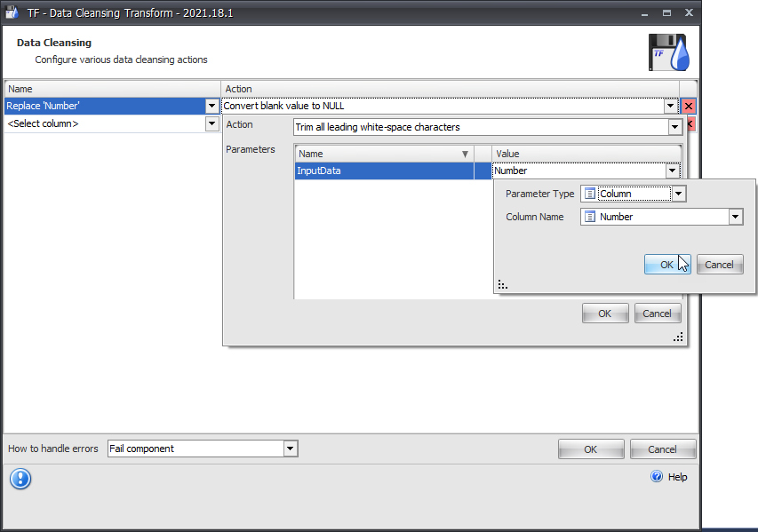Delete the 'Convert blank value to NULL' action
Screen dimensions: 758x532
(x=687, y=106)
